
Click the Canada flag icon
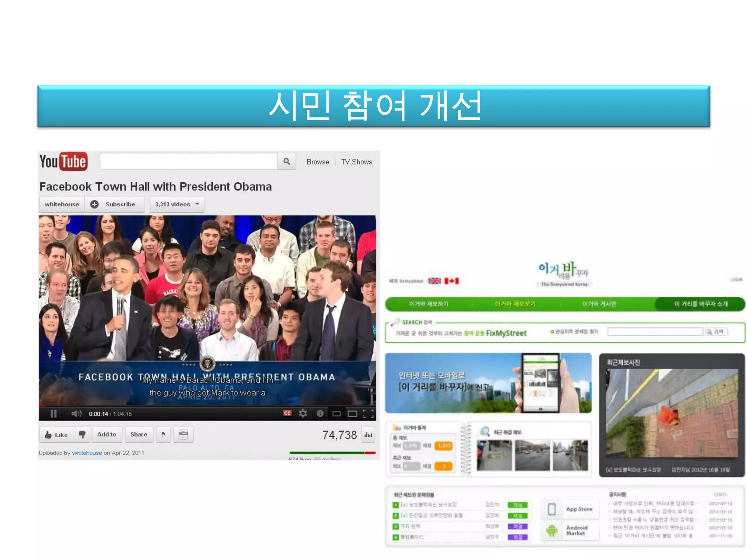[x=452, y=281]
